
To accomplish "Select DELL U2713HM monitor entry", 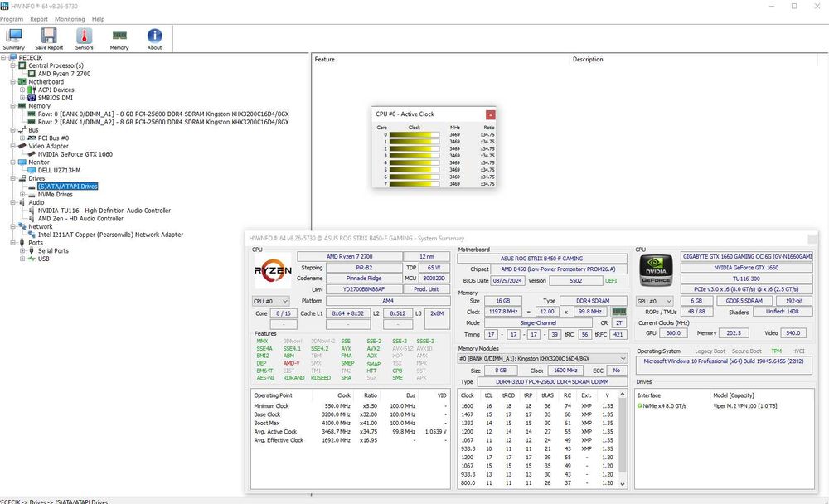I will pos(59,170).
